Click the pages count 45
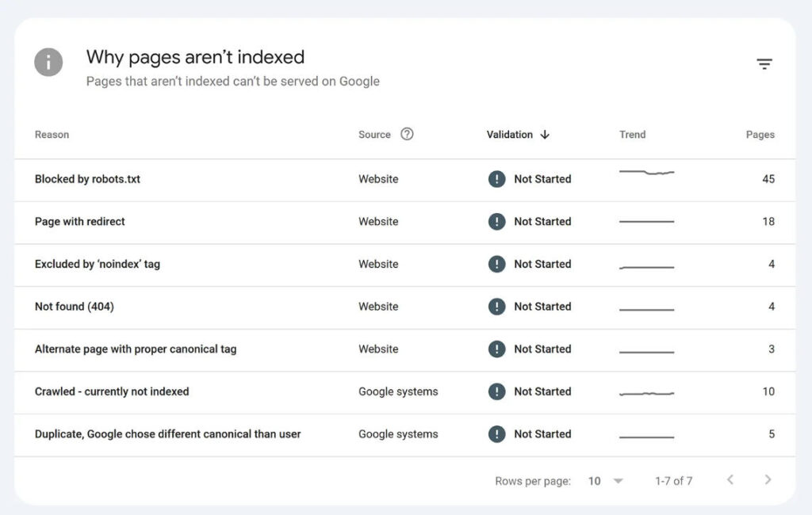The width and height of the screenshot is (812, 515). 768,179
